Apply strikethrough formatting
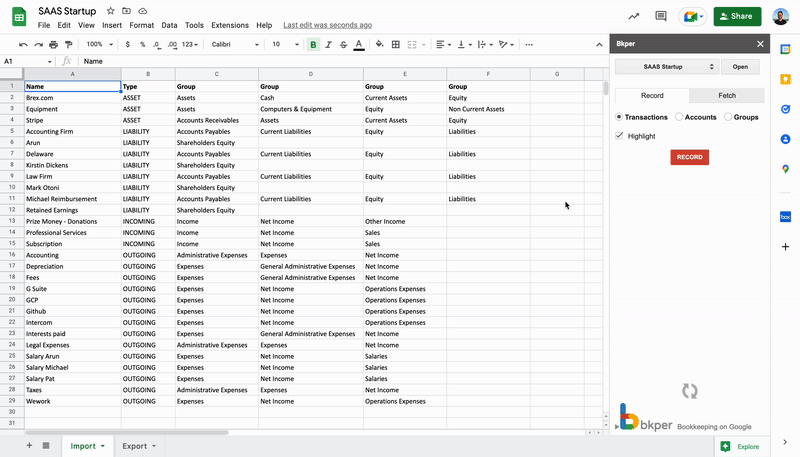The height and width of the screenshot is (457, 800). point(343,45)
